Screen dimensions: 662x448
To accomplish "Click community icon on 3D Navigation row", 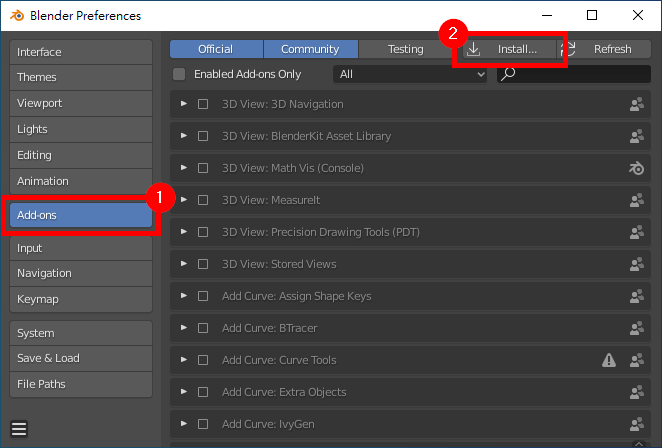I will [x=637, y=104].
